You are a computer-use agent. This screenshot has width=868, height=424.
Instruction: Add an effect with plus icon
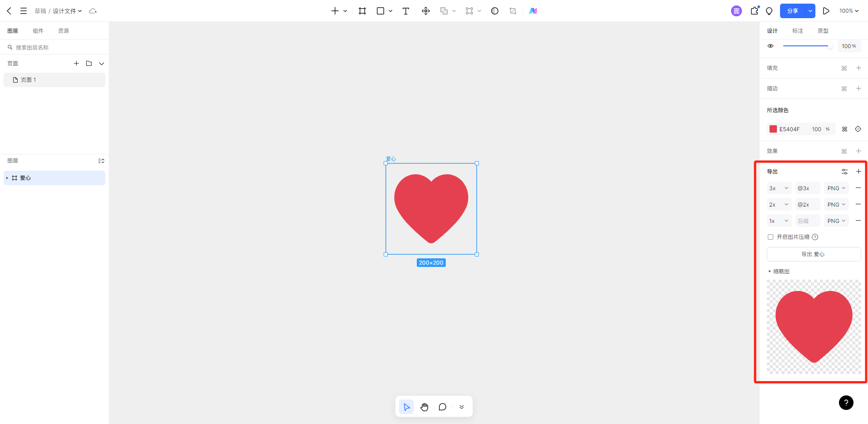[x=858, y=151]
